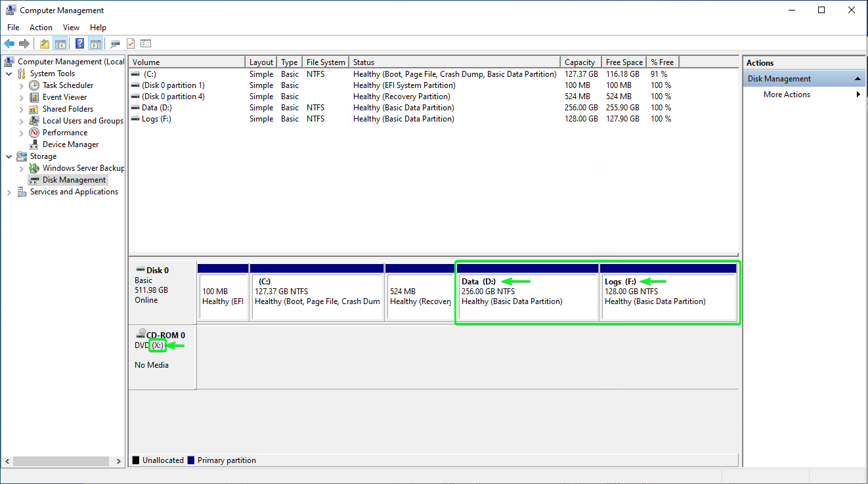Click the Up one level folder icon

click(44, 43)
